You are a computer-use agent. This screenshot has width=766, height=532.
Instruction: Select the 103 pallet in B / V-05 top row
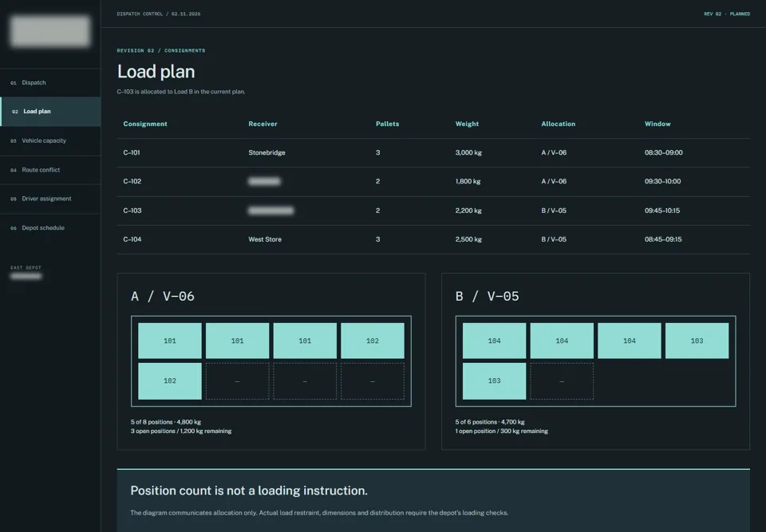(697, 341)
